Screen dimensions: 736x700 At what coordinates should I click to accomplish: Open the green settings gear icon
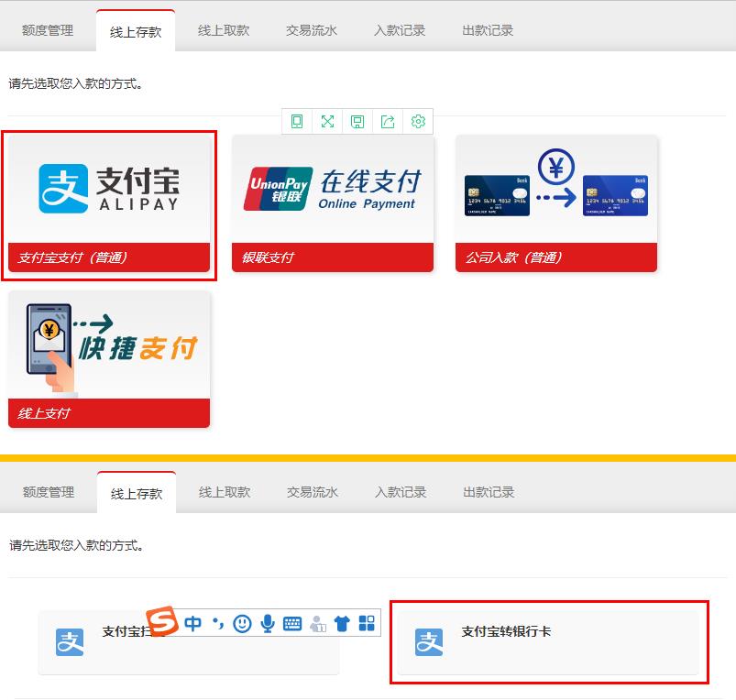(418, 122)
